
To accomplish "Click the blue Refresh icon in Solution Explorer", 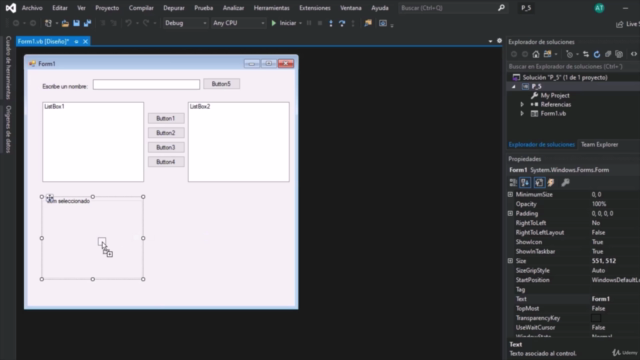I will 597,54.
